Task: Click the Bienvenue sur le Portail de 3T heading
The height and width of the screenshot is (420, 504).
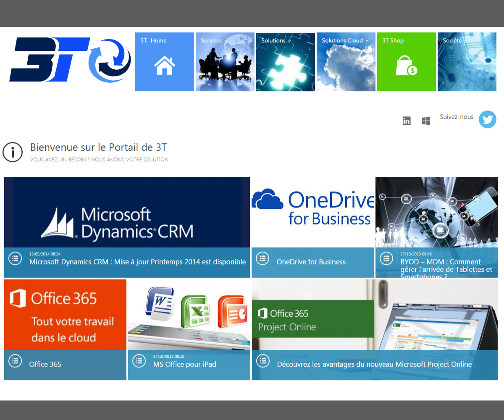Action: point(98,147)
